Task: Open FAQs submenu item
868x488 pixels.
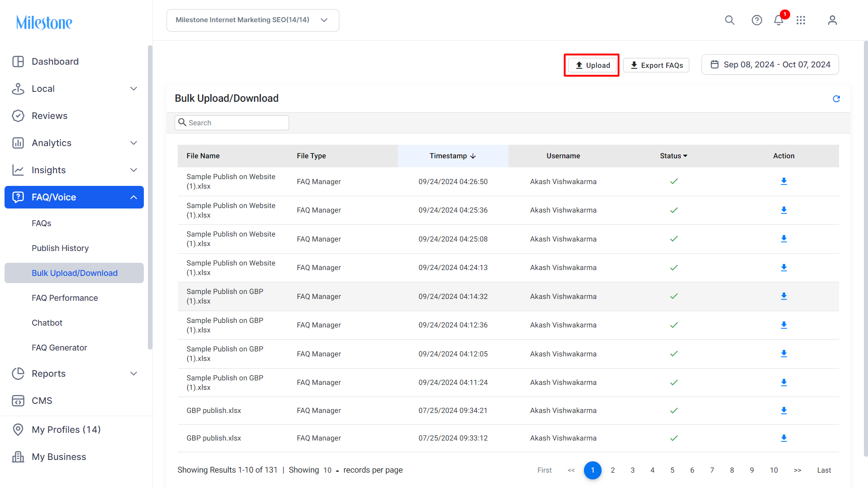Action: pyautogui.click(x=42, y=223)
